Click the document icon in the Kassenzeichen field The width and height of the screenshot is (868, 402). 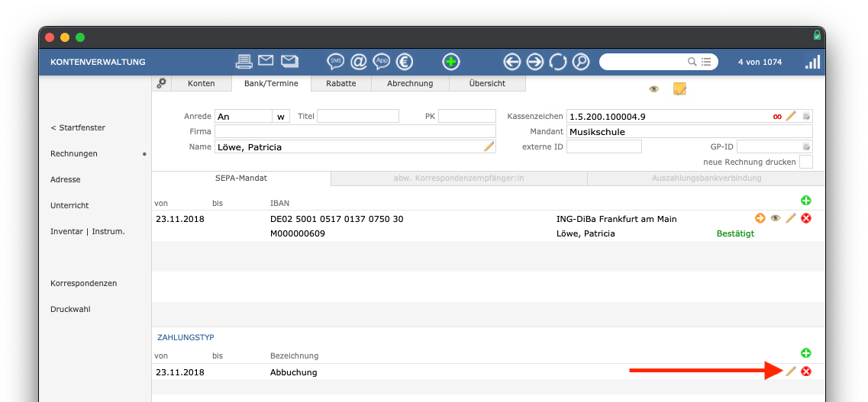click(x=806, y=116)
